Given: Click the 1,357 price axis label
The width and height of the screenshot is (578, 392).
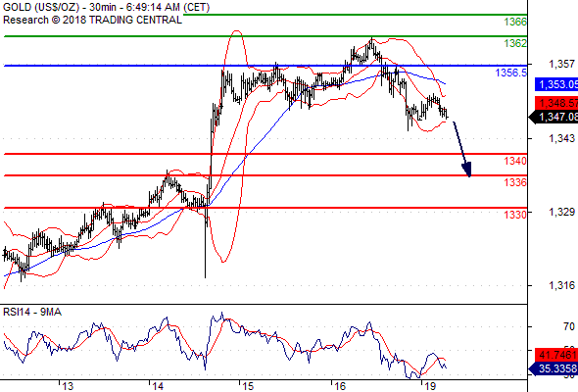Looking at the screenshot, I should [561, 64].
